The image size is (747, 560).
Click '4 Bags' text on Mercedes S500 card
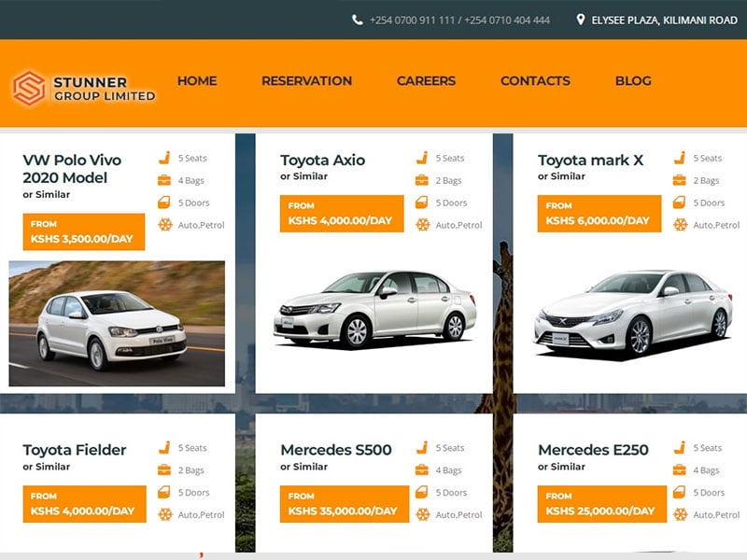pyautogui.click(x=448, y=470)
